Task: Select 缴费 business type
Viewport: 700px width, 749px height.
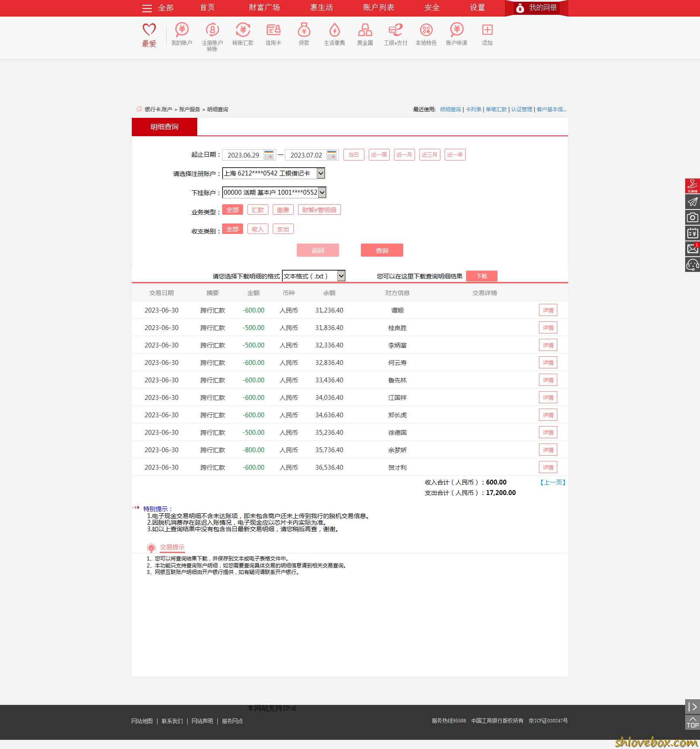Action: (283, 210)
